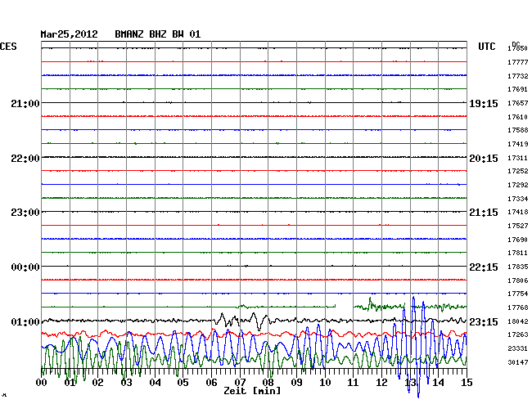Click the amplitude value 17610
Image resolution: width=532 pixels, height=404 pixels.
click(x=518, y=117)
